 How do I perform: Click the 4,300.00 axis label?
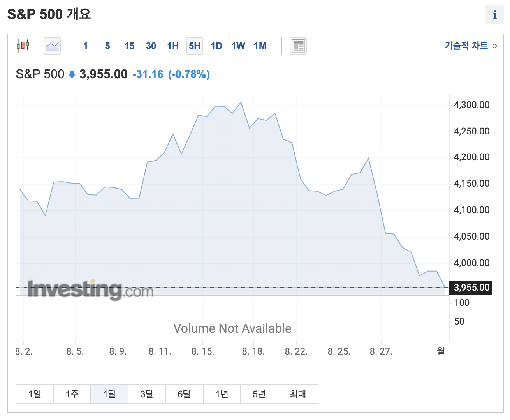(472, 105)
